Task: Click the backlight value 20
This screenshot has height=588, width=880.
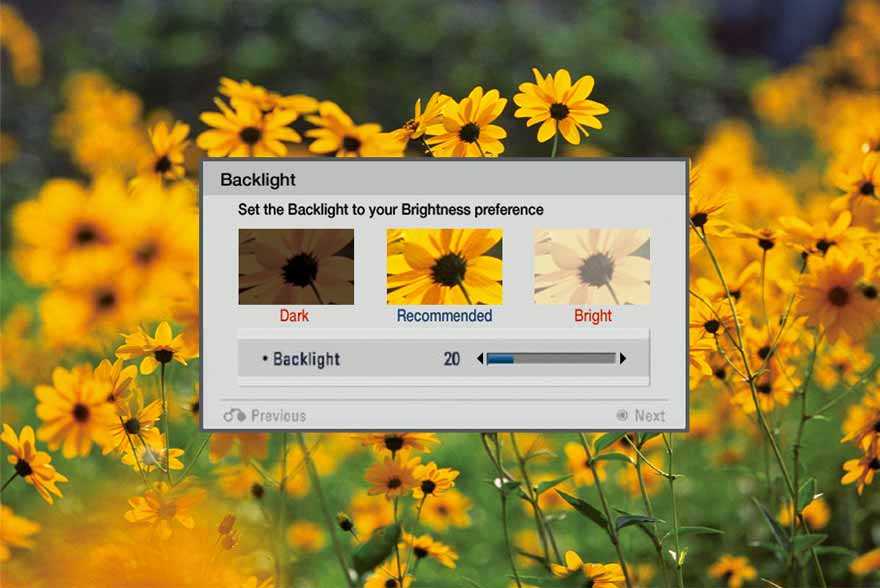Action: tap(451, 359)
